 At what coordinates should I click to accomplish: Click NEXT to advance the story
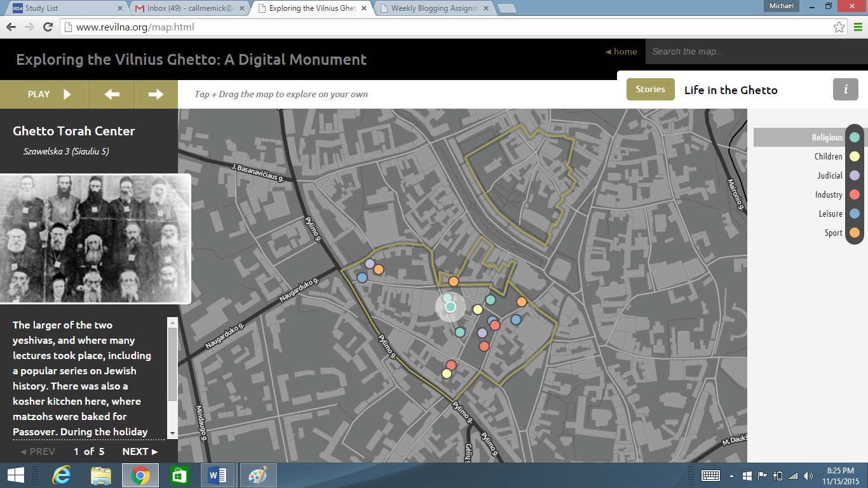click(140, 452)
